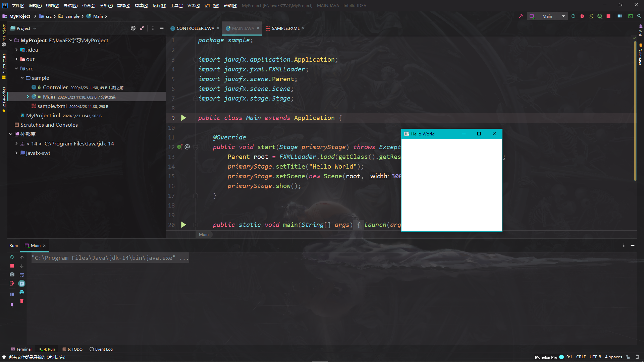Select sample.fxml file in project tree
The height and width of the screenshot is (362, 644).
click(x=52, y=106)
